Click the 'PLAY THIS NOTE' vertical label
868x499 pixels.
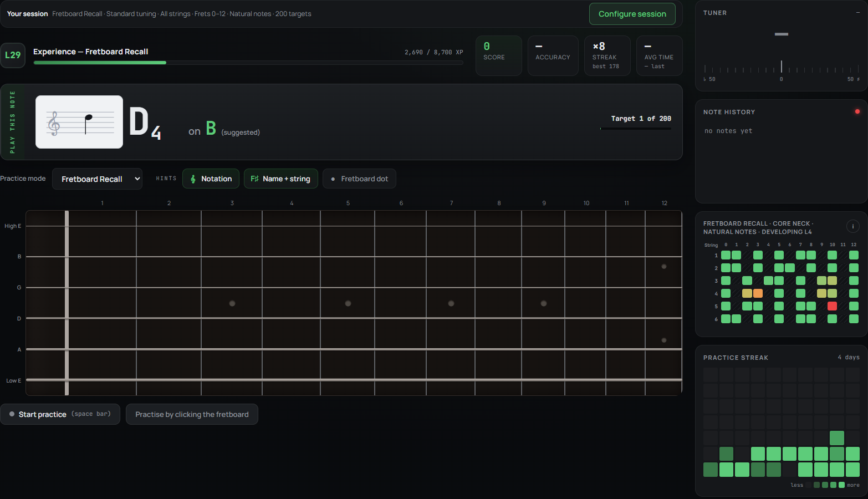tap(12, 122)
